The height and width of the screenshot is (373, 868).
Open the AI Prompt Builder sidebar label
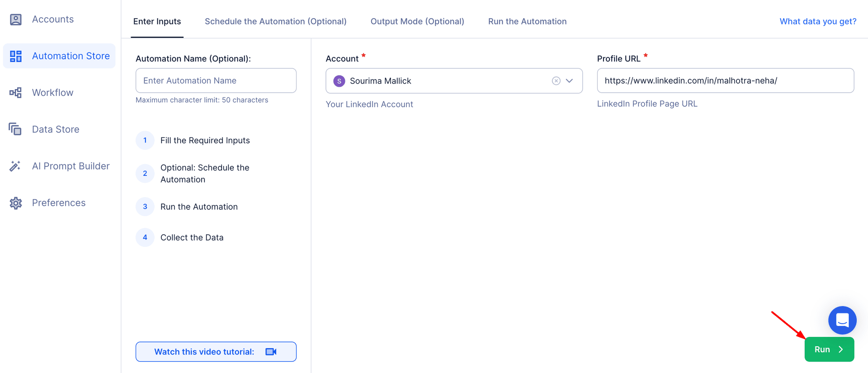pyautogui.click(x=71, y=166)
